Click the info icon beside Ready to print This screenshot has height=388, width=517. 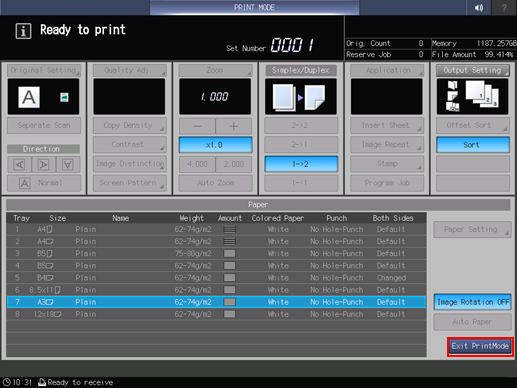23,31
